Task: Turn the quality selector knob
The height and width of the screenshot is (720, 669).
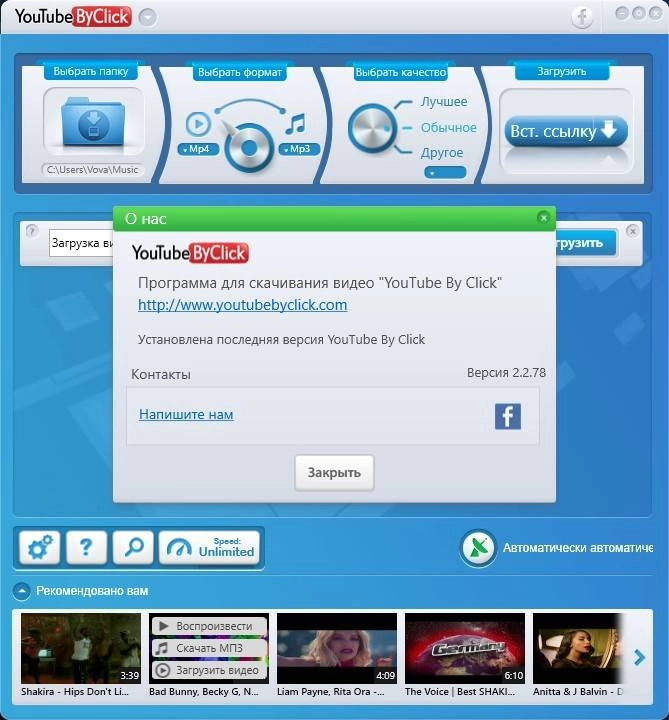Action: click(371, 128)
